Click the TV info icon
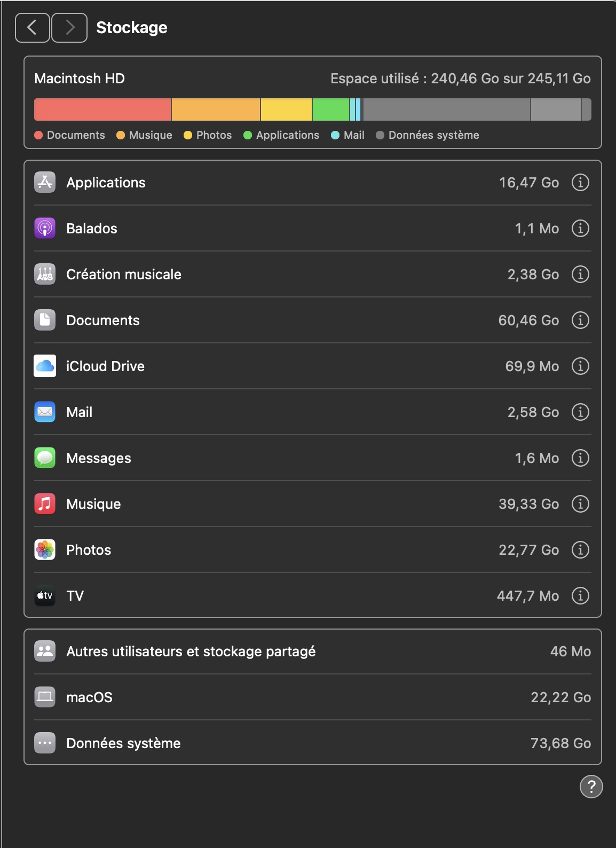616x848 pixels. tap(580, 596)
